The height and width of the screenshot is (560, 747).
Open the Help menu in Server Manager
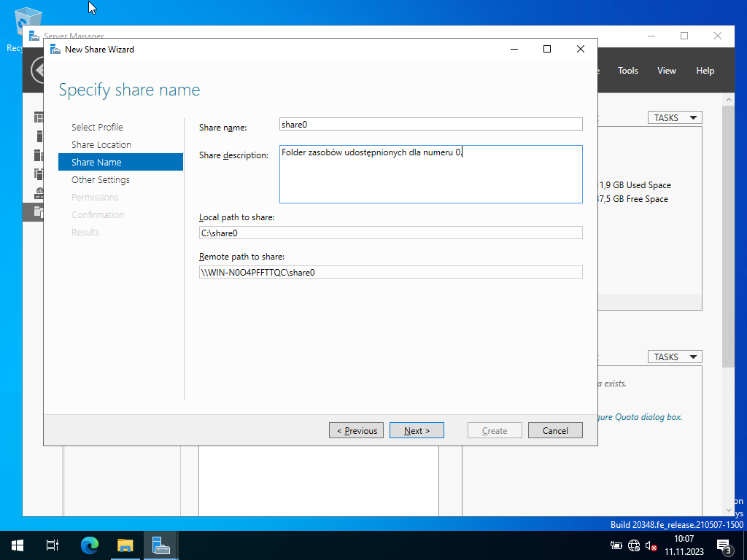point(705,71)
